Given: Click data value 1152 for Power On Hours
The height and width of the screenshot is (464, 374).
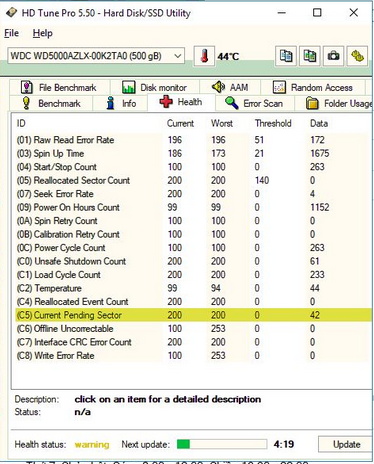Looking at the screenshot, I should pos(319,207).
